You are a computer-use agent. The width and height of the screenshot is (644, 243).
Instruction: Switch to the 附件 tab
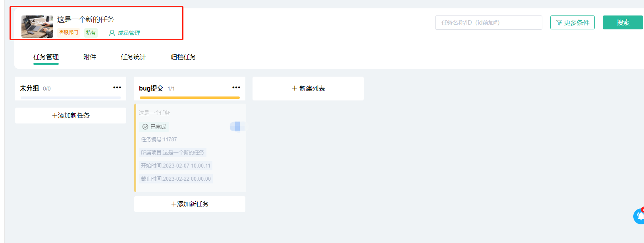(x=90, y=57)
